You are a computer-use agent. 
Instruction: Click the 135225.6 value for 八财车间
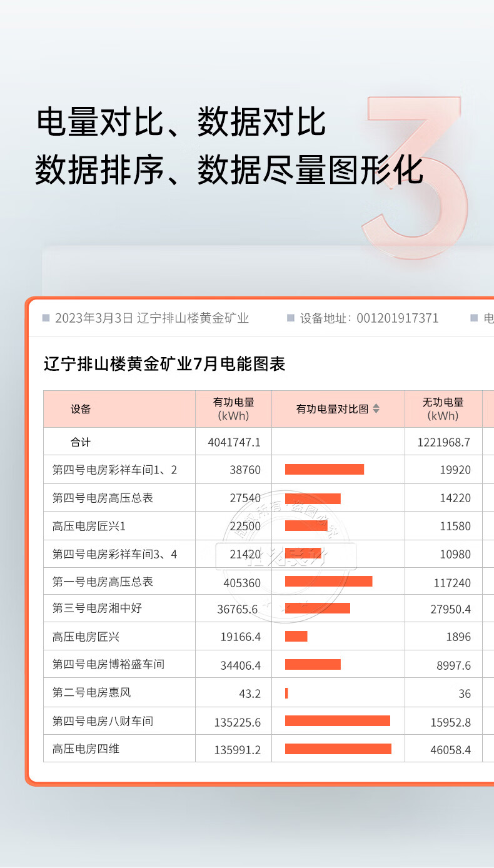pos(237,722)
